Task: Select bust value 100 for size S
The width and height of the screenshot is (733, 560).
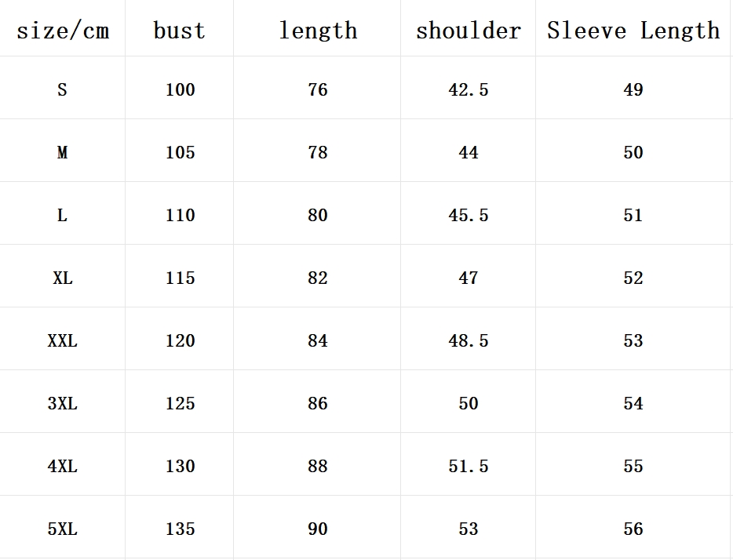Action: point(180,89)
